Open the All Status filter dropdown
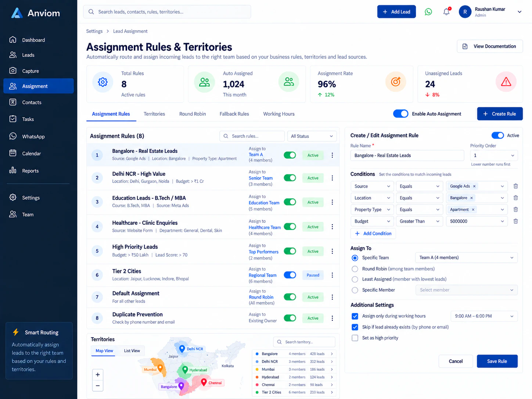Viewport: 532px width, 399px height. [x=312, y=136]
